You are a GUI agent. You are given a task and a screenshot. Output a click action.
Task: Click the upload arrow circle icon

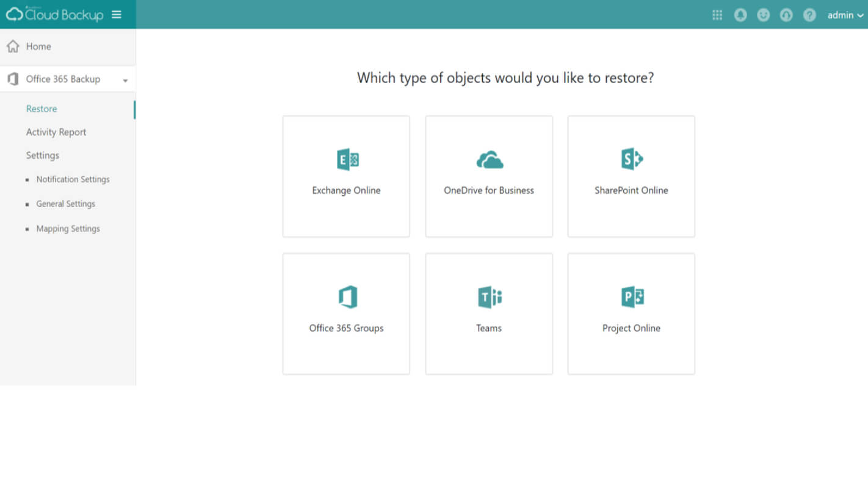click(x=786, y=15)
